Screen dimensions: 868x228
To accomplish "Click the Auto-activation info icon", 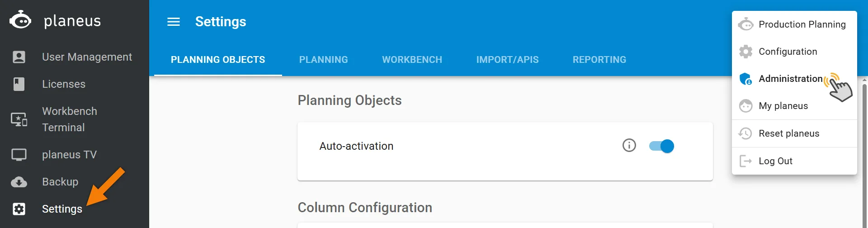I will tap(629, 145).
